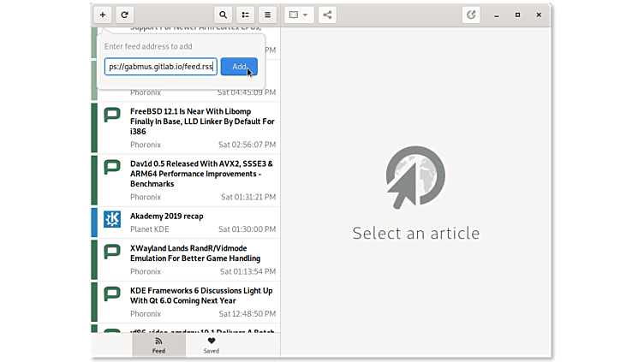Click the feed address input field

[160, 67]
